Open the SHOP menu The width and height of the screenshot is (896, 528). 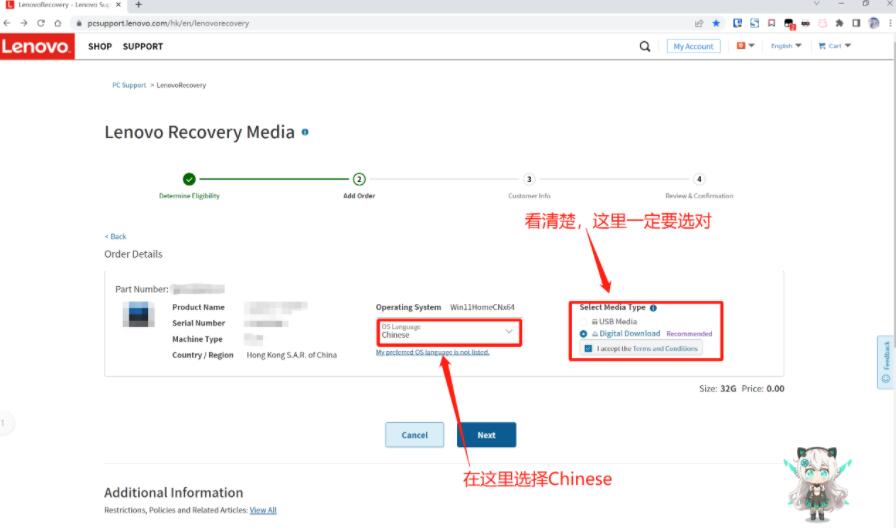click(100, 47)
